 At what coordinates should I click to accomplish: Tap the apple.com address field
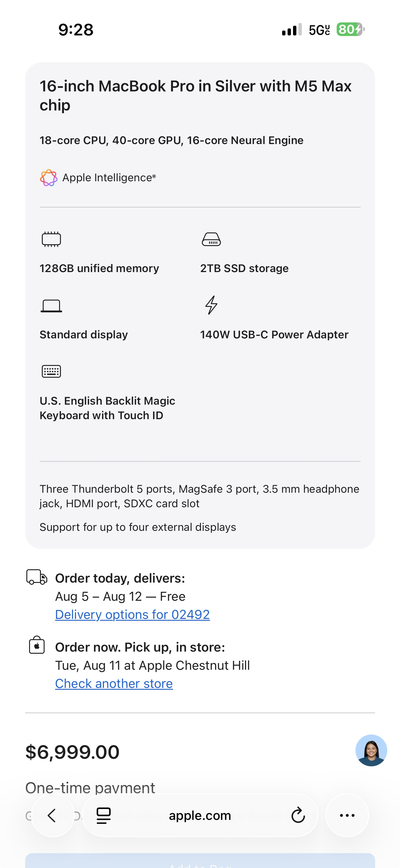click(200, 815)
